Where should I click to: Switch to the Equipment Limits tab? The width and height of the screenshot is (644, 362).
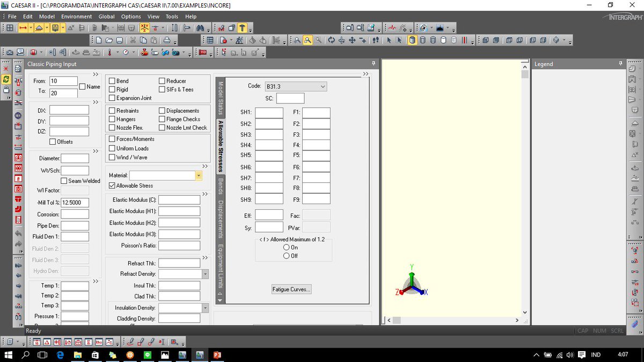[219, 266]
